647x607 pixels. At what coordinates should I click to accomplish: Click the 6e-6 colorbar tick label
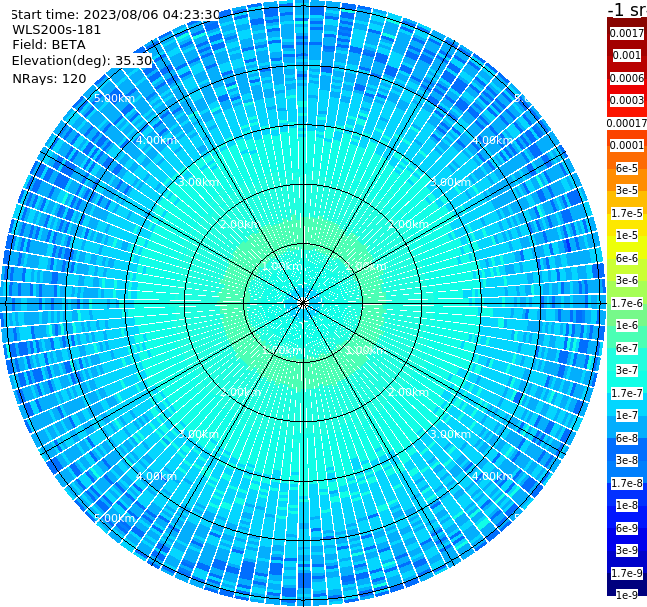click(627, 258)
